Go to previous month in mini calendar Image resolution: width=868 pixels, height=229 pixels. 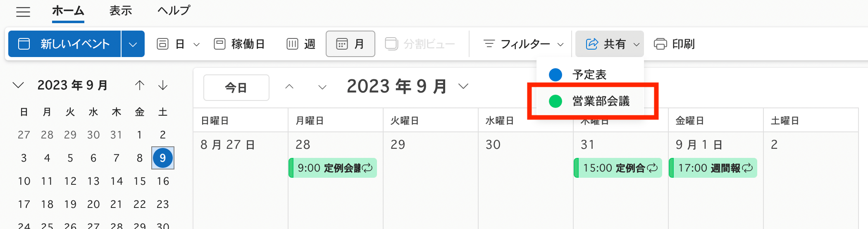140,86
